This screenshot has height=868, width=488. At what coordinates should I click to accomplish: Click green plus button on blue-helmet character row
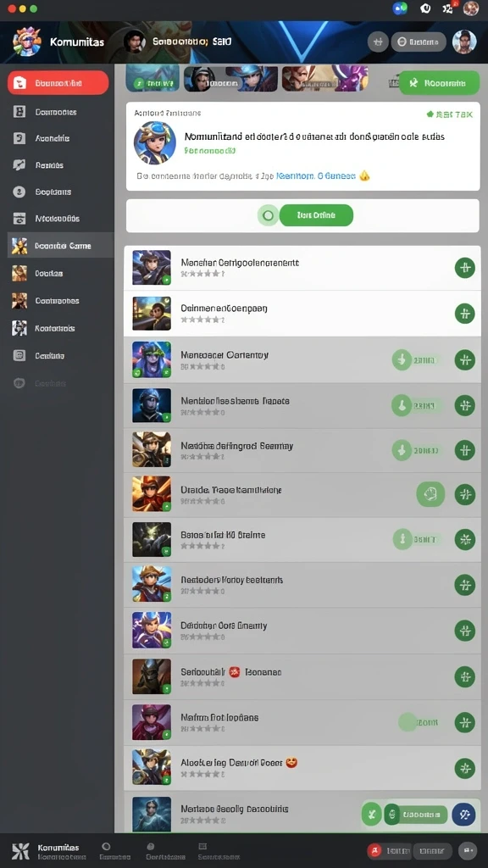pos(465,405)
